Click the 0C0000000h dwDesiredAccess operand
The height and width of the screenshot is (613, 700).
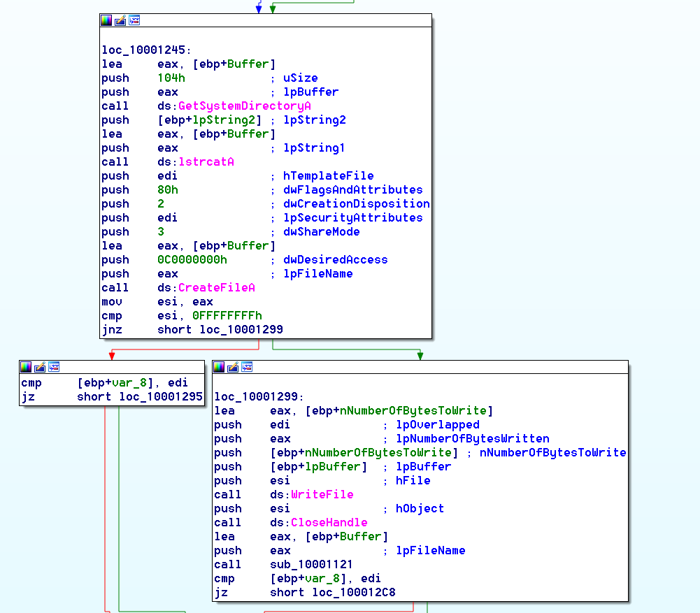[192, 260]
